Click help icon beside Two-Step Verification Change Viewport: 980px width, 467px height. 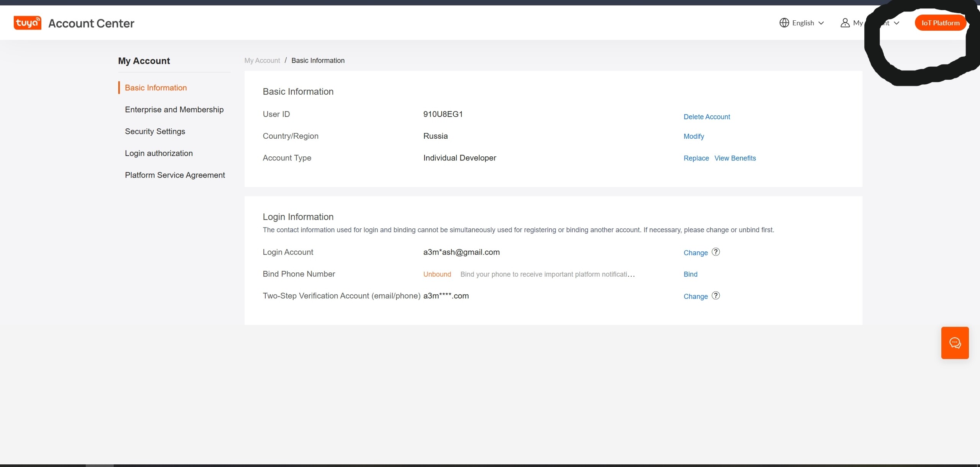tap(715, 296)
